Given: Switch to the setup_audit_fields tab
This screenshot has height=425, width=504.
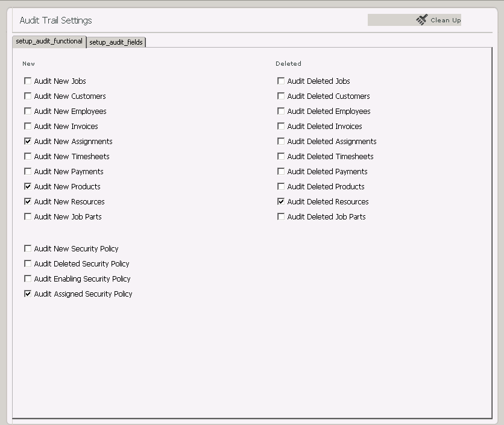Looking at the screenshot, I should tap(116, 42).
